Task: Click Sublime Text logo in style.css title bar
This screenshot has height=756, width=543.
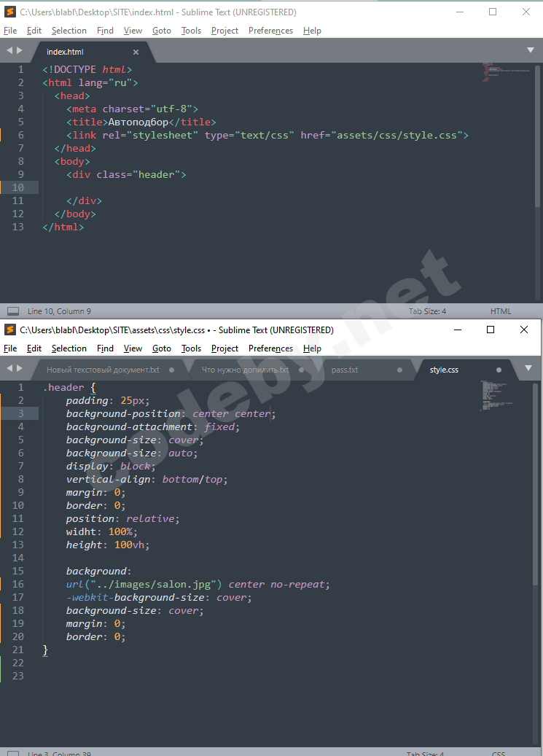Action: 10,330
